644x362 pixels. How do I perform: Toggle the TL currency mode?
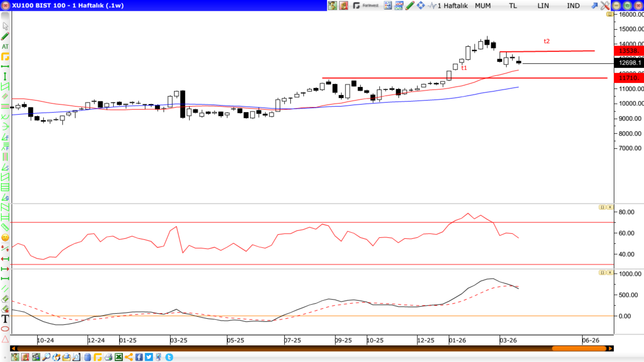tap(513, 6)
